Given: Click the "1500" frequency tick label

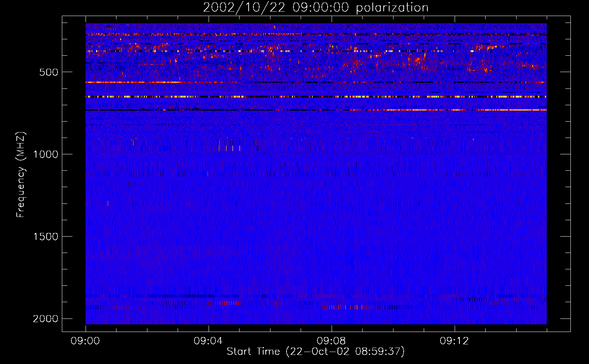Looking at the screenshot, I should [x=46, y=237].
